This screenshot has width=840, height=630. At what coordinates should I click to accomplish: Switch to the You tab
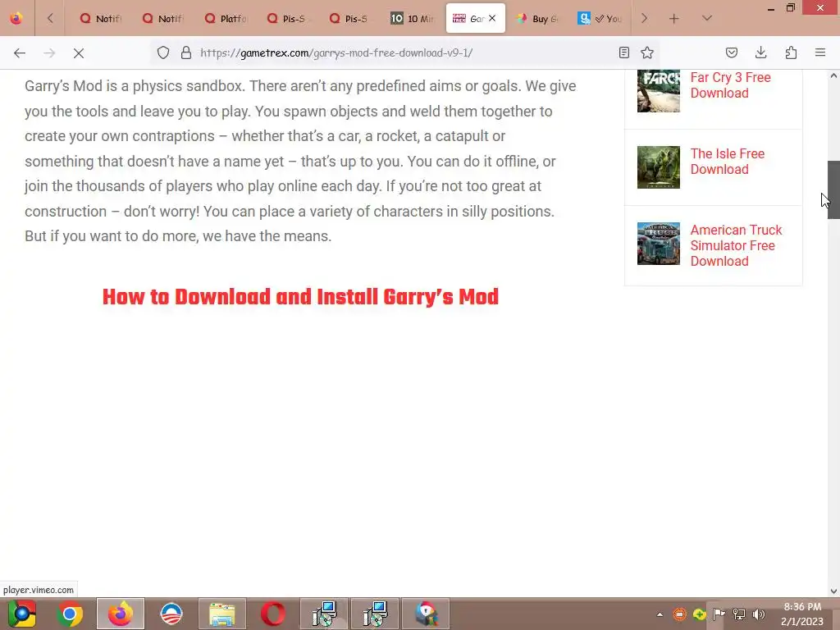point(600,19)
